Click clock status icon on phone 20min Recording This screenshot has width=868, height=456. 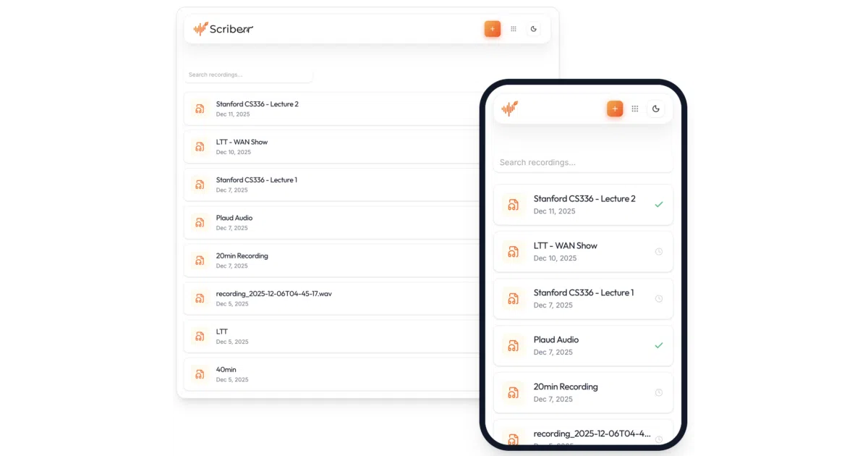click(x=659, y=393)
